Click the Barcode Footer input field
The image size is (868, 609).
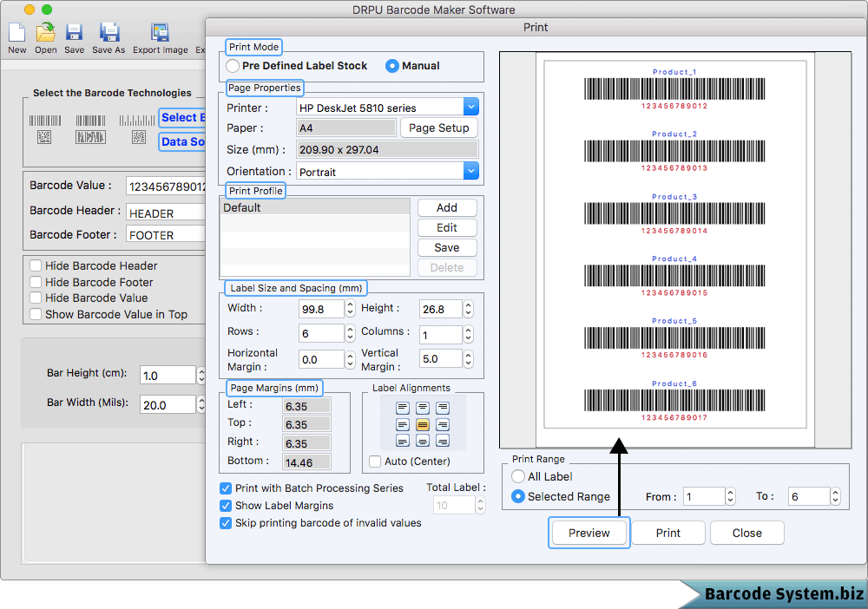pos(166,234)
